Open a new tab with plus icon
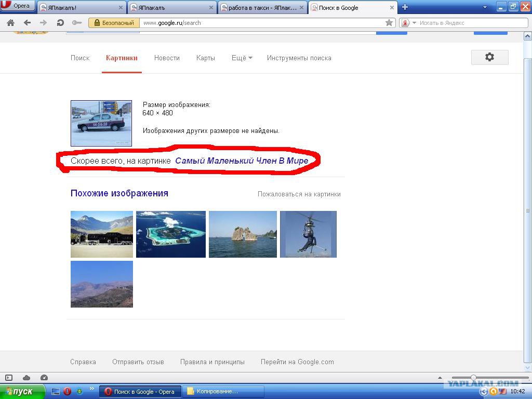Image resolution: width=532 pixels, height=399 pixels. click(405, 7)
